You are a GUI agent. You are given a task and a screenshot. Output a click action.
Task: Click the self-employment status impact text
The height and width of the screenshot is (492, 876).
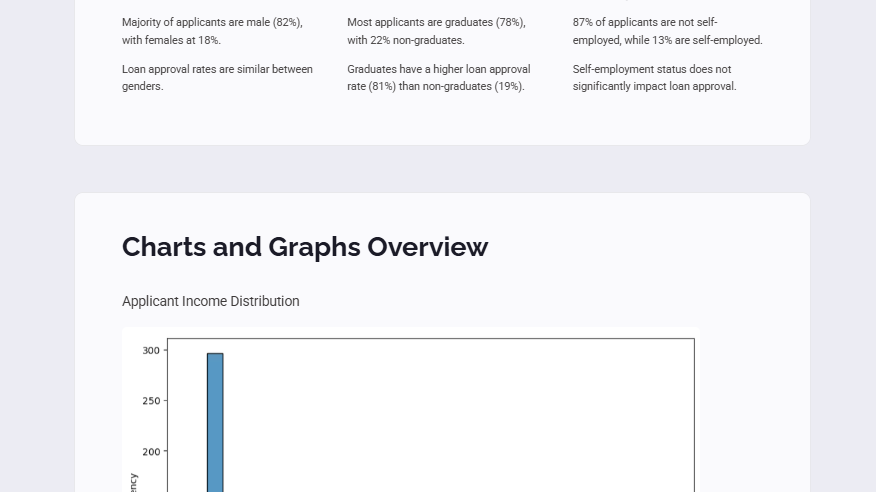click(x=654, y=78)
